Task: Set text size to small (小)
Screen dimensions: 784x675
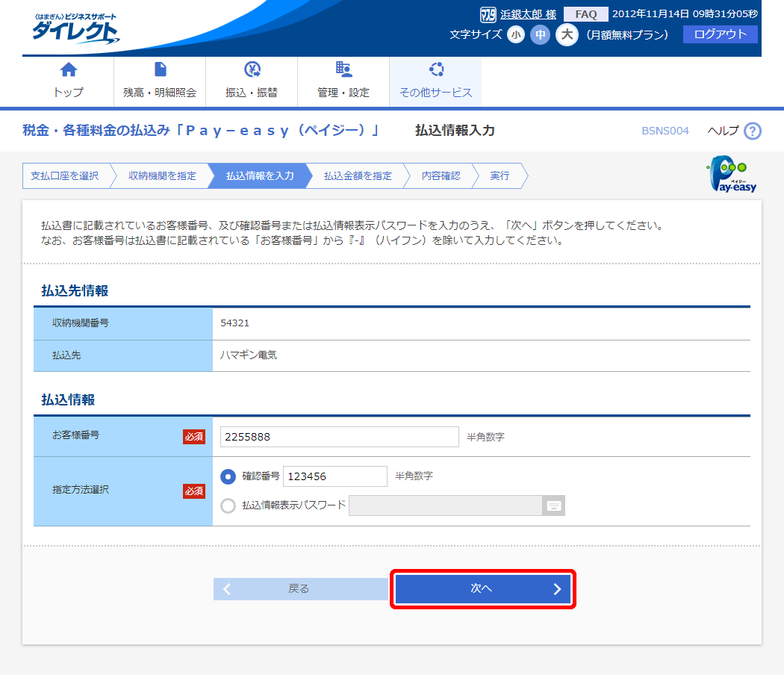Action: (516, 34)
